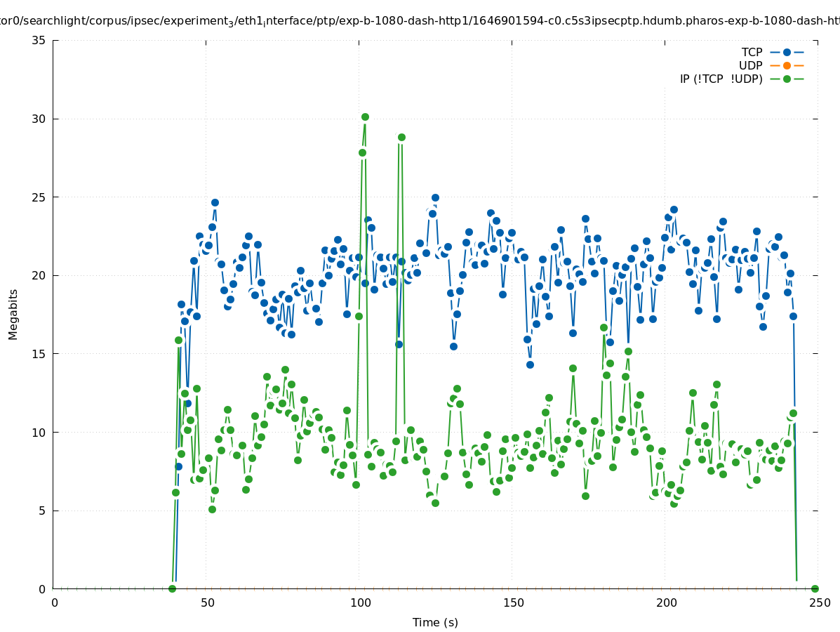Viewport: 840px width, 632px height.
Task: Select the highest blue TCP point near 25 megabits
Action: coord(435,198)
